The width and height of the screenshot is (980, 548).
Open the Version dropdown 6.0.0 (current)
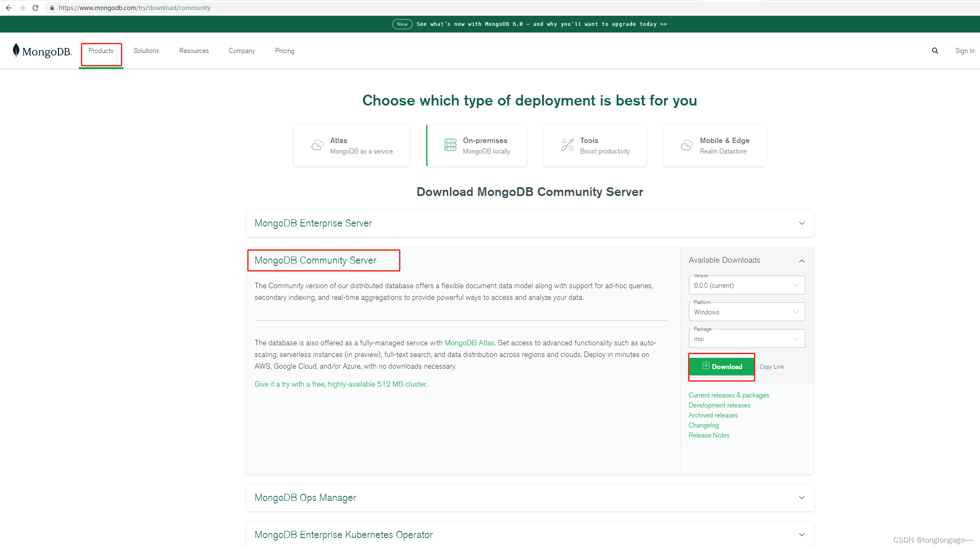point(746,285)
